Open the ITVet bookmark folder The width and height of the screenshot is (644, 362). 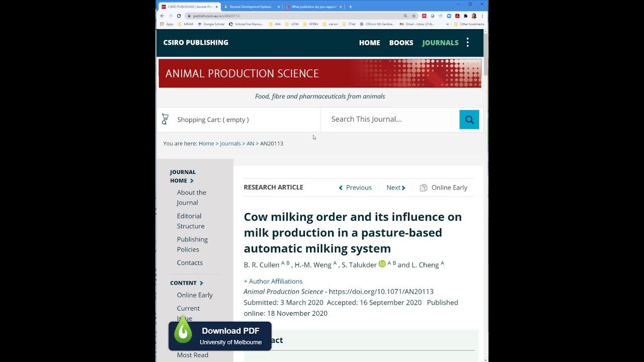tap(349, 24)
